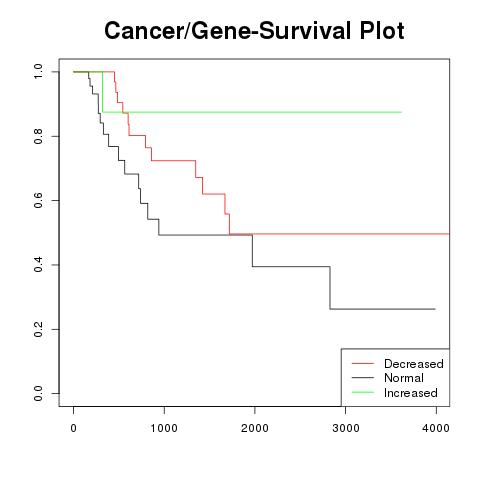Click the x-axis label 0
This screenshot has width=480, height=480.
pos(74,428)
